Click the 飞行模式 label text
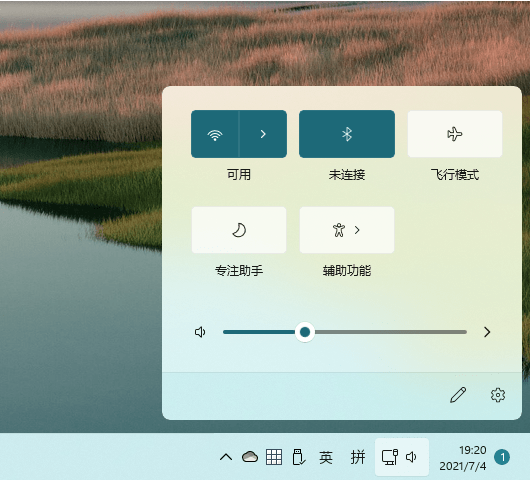Screen dimensions: 531x480 tap(455, 175)
